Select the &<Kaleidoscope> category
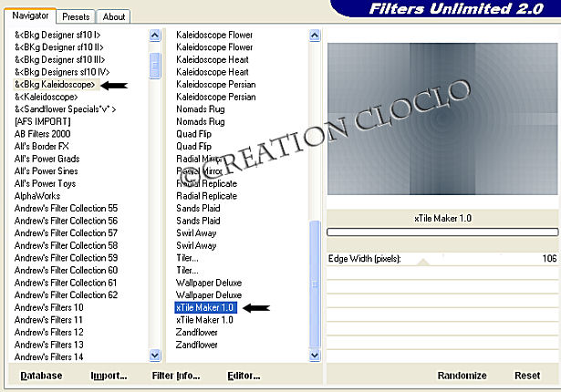The height and width of the screenshot is (392, 561). point(47,97)
